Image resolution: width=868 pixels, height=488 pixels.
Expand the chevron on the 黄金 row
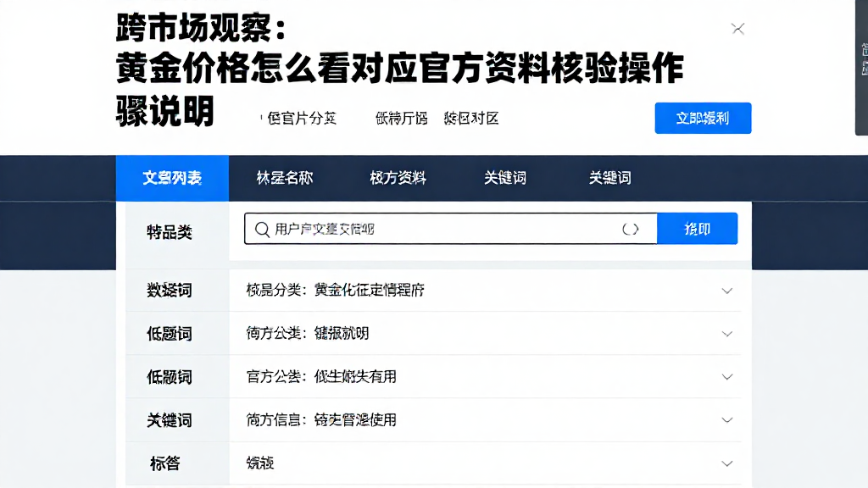pyautogui.click(x=726, y=291)
